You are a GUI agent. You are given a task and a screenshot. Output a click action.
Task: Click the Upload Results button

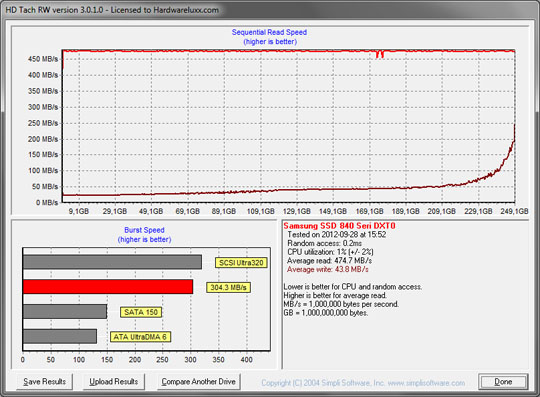point(114,382)
